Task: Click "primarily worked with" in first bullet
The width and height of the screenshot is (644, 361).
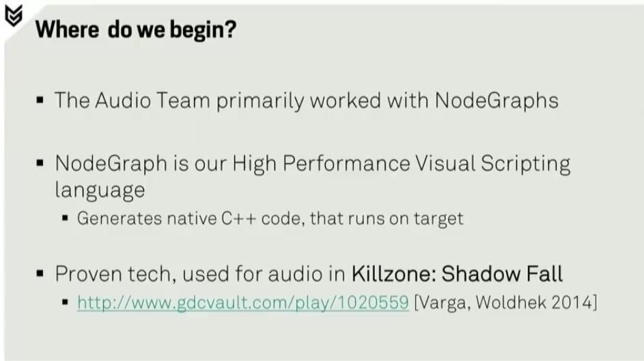Action: click(322, 101)
